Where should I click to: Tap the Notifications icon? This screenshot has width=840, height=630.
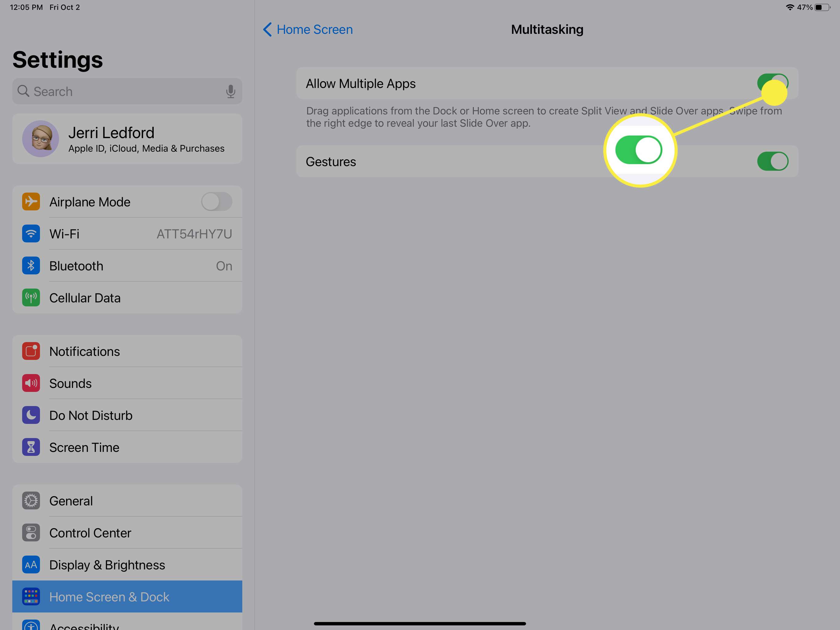tap(31, 351)
